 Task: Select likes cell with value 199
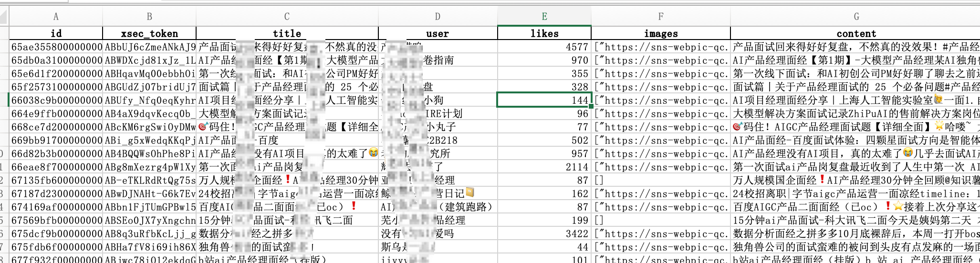pyautogui.click(x=544, y=220)
